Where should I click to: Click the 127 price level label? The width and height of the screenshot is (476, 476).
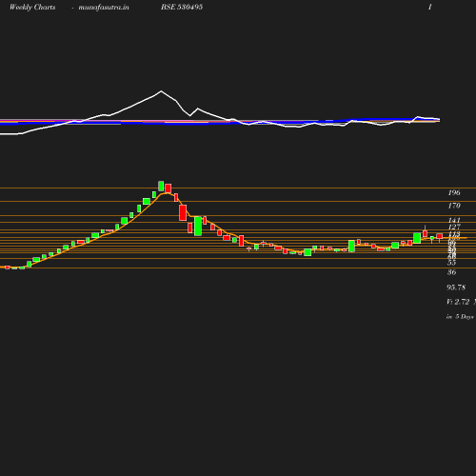tap(454, 227)
